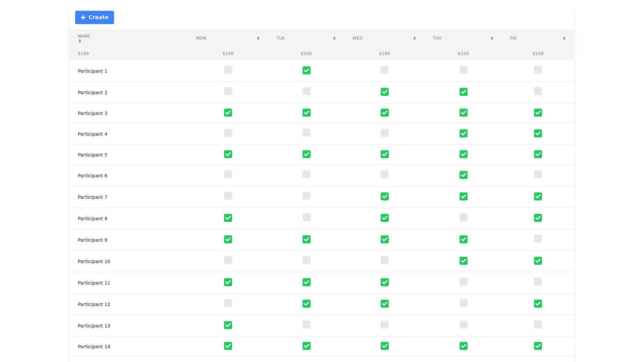Viewport: 644px width, 362px height.
Task: Click the Participant 5 name cell
Action: point(93,155)
